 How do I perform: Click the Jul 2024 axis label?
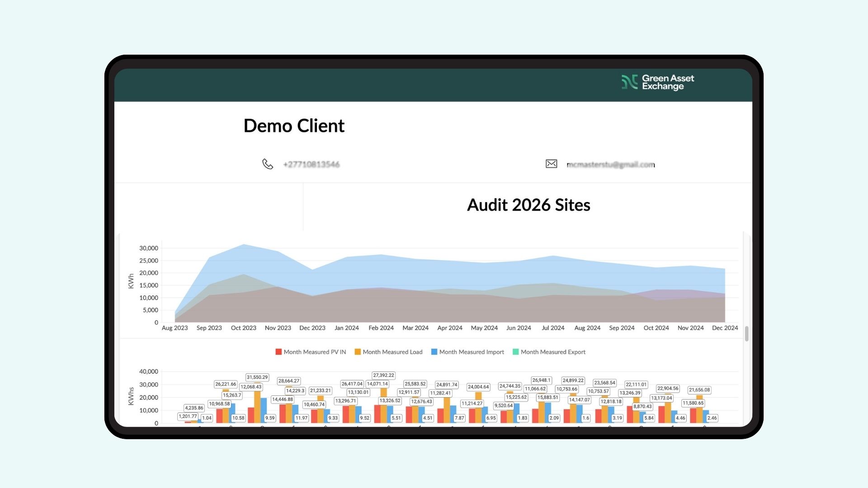pyautogui.click(x=553, y=328)
